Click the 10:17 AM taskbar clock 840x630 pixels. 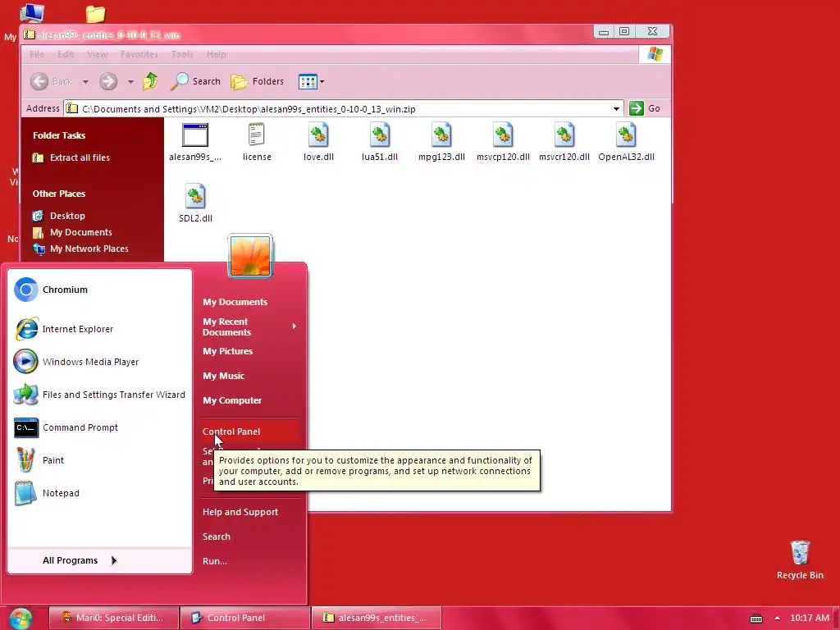click(x=810, y=618)
